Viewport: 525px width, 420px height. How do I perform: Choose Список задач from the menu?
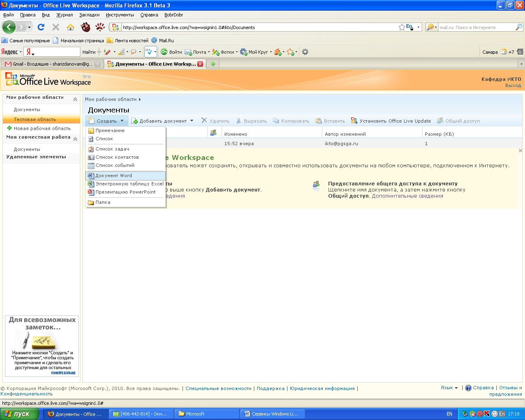coord(126,149)
